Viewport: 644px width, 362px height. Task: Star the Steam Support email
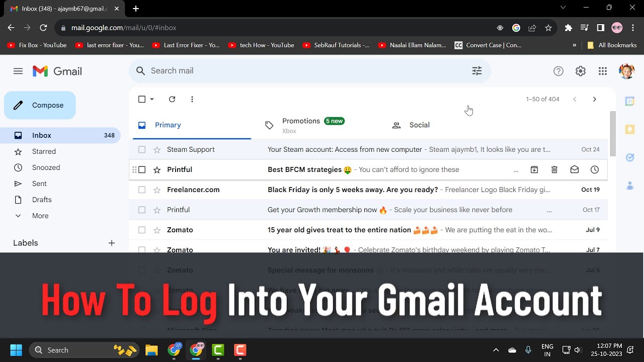[x=157, y=149]
